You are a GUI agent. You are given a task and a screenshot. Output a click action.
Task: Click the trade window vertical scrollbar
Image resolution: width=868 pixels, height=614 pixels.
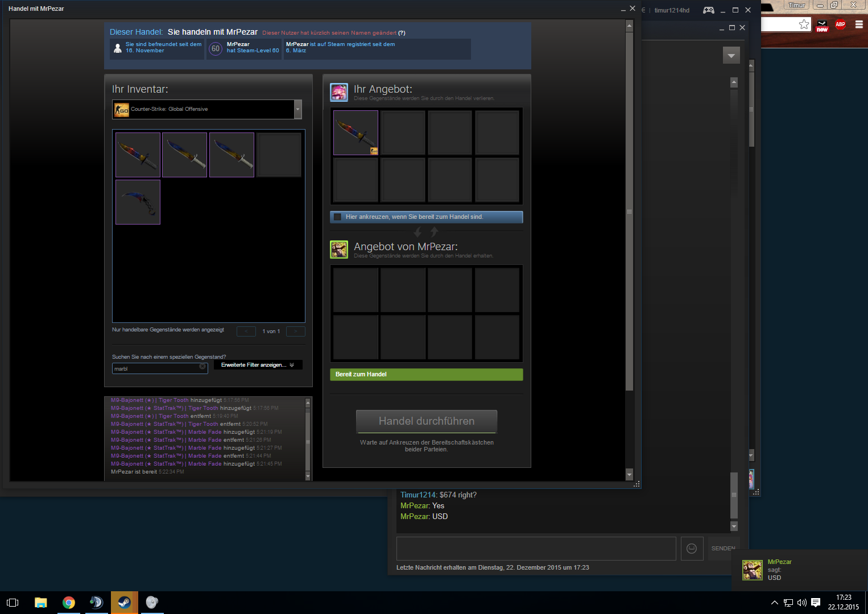coord(629,210)
